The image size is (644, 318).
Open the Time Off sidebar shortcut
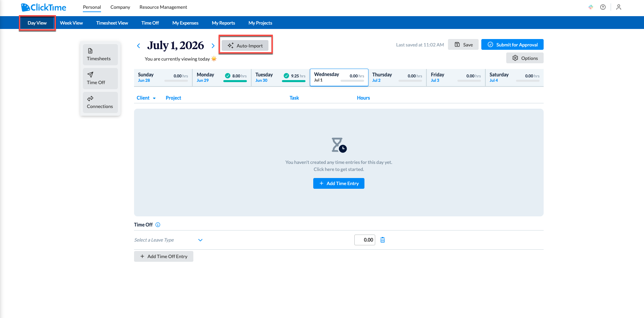coord(100,78)
